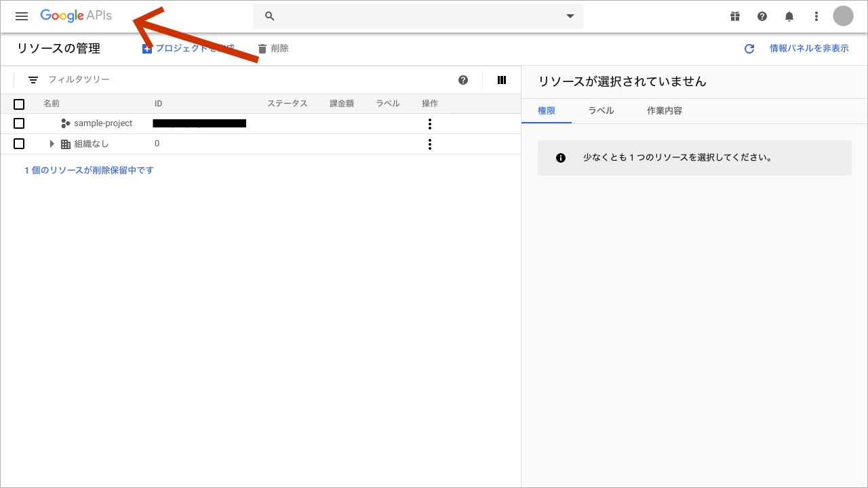
Task: Refresh the resource list
Action: click(x=749, y=48)
